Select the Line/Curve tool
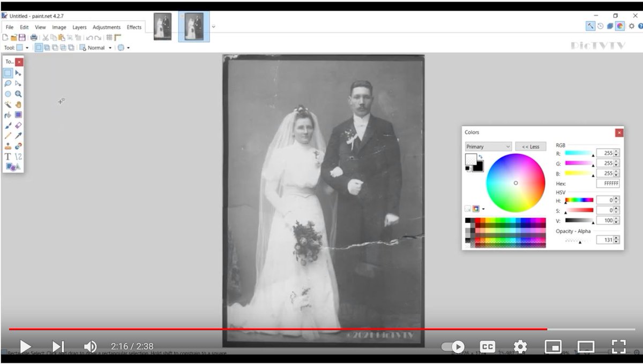643x364 pixels. [x=18, y=156]
